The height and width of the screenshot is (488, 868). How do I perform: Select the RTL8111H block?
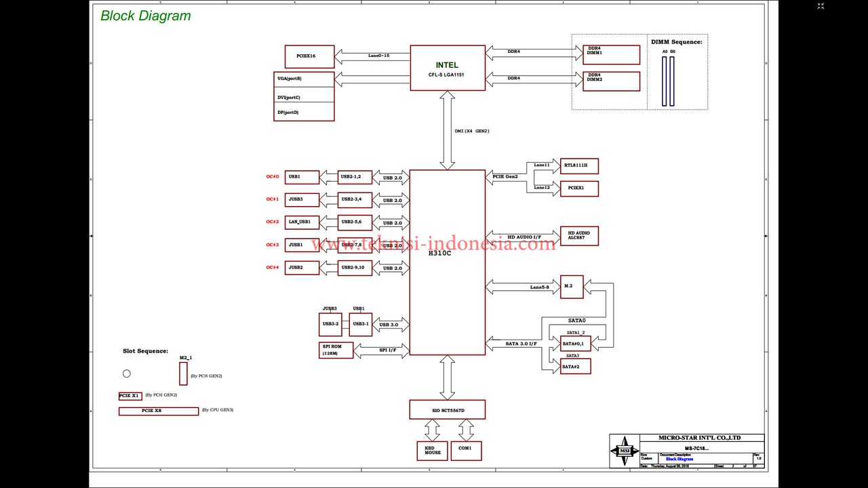(x=579, y=165)
